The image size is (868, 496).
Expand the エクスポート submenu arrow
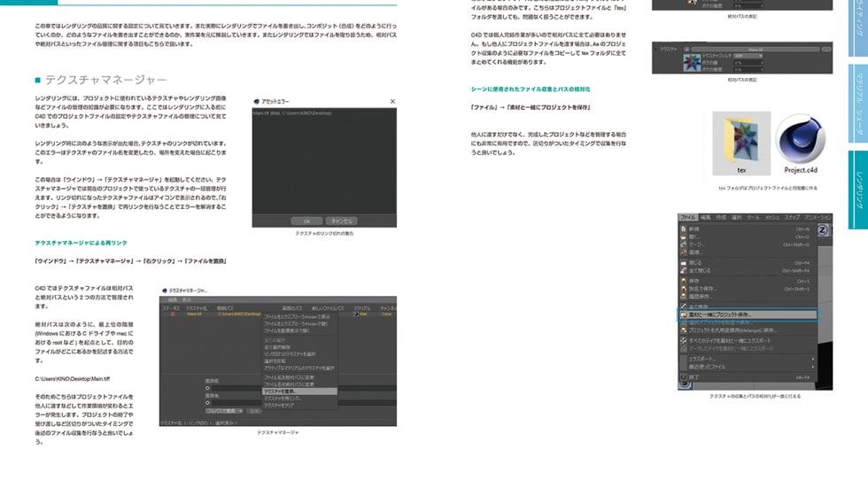[813, 358]
